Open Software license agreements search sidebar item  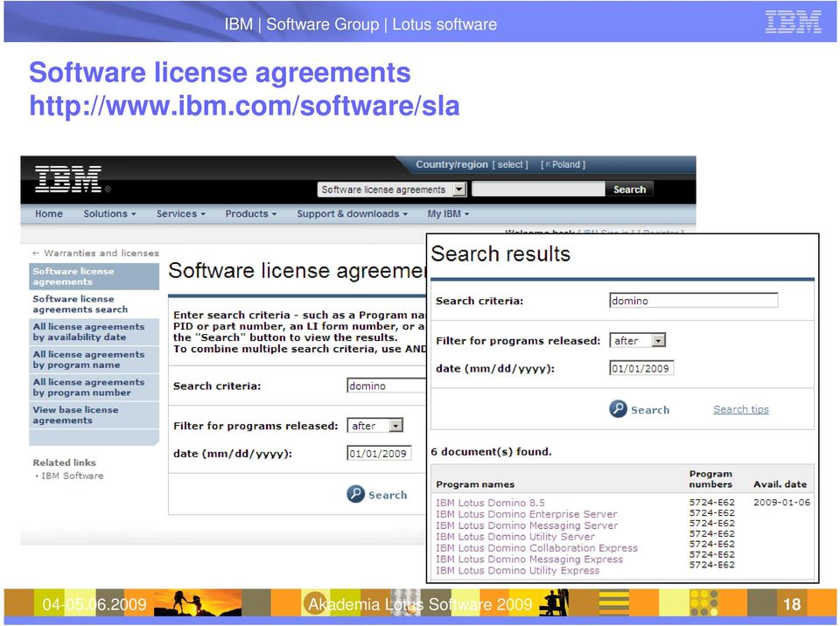(94, 304)
